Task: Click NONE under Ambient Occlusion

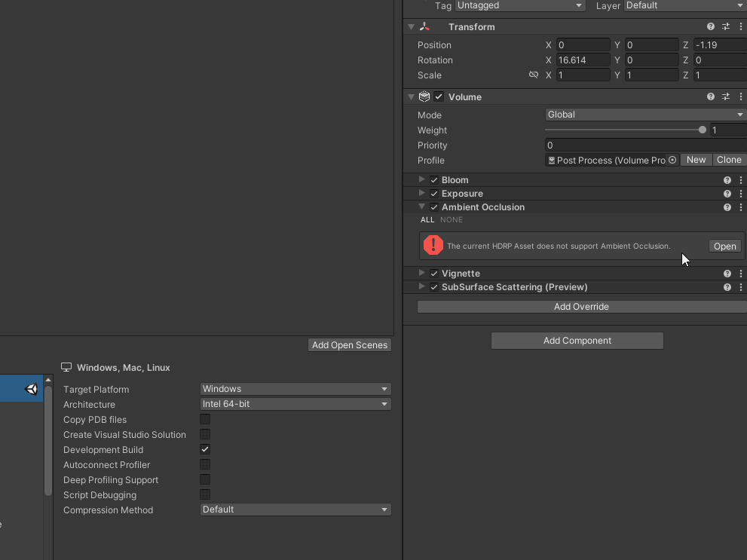Action: tap(451, 219)
